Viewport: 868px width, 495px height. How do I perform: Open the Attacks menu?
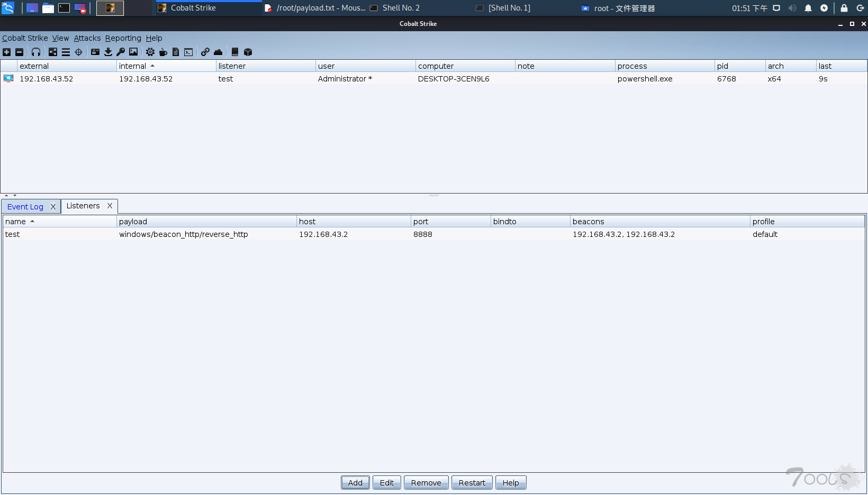pos(87,38)
